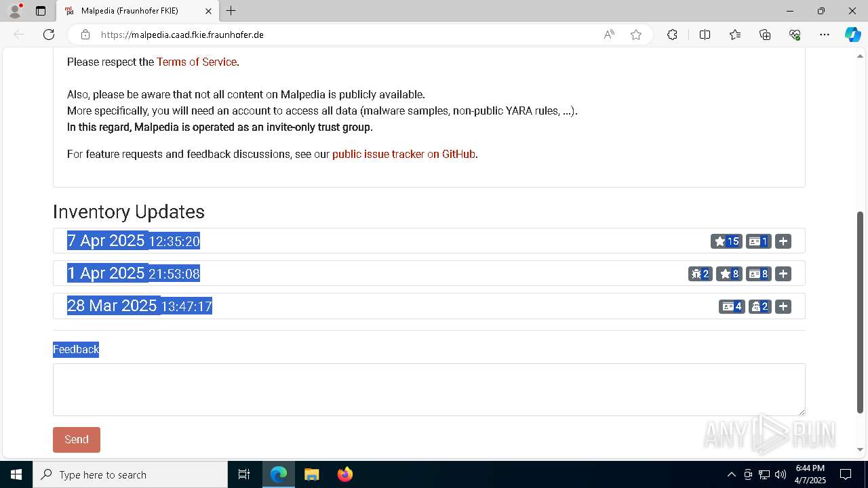The width and height of the screenshot is (868, 488).
Task: Go back to the previous page
Action: pos(19,35)
